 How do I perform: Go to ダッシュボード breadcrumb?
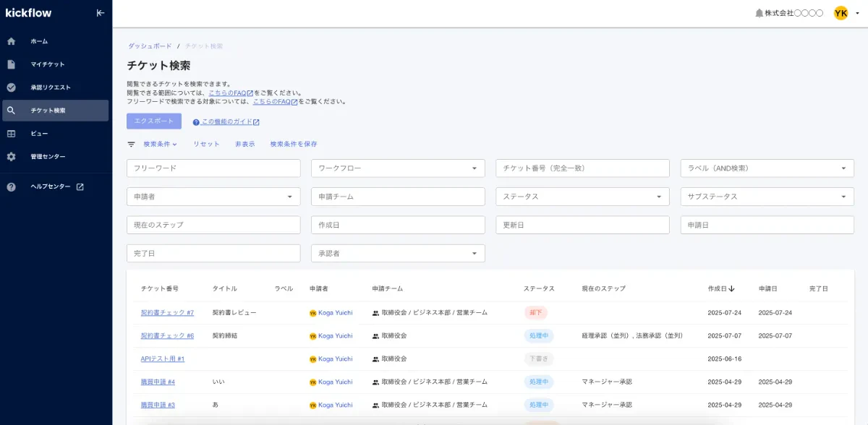point(150,46)
